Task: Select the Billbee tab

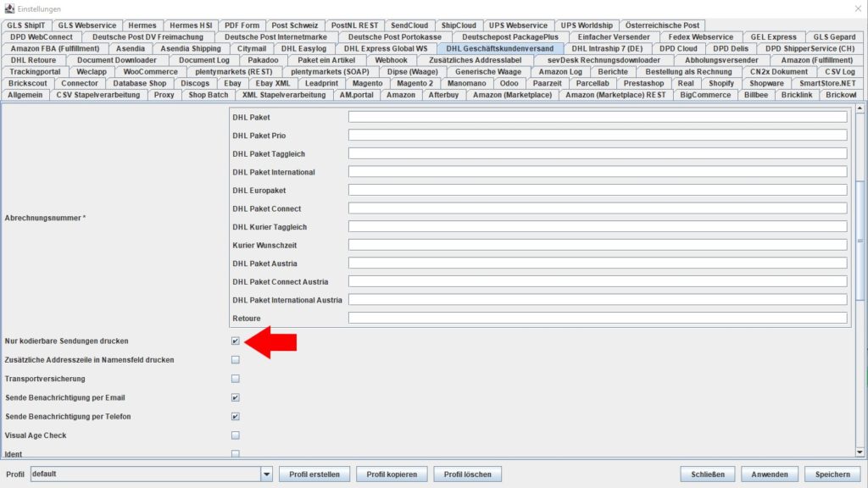Action: (755, 95)
